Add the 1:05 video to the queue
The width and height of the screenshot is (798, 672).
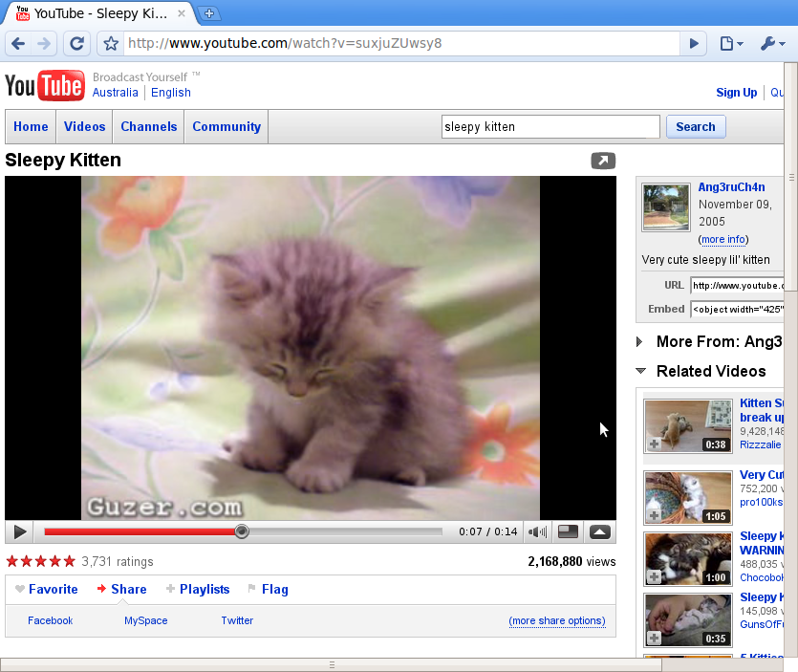(655, 516)
